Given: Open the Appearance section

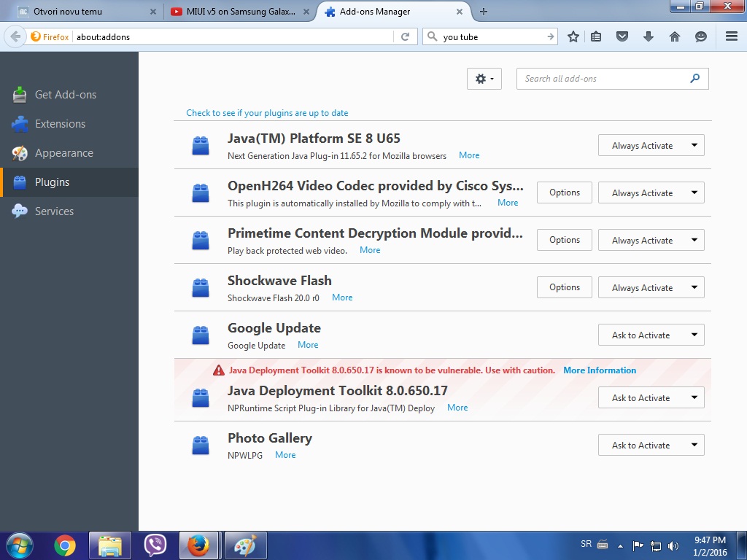Looking at the screenshot, I should tap(69, 153).
